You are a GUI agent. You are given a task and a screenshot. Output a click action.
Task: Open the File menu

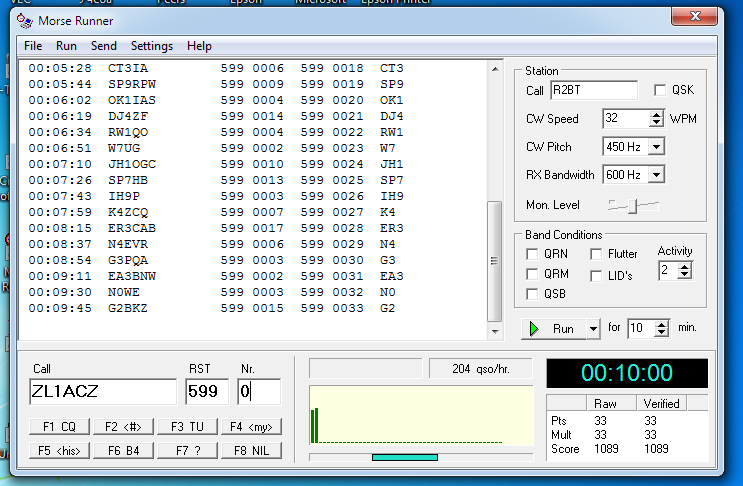tap(33, 46)
